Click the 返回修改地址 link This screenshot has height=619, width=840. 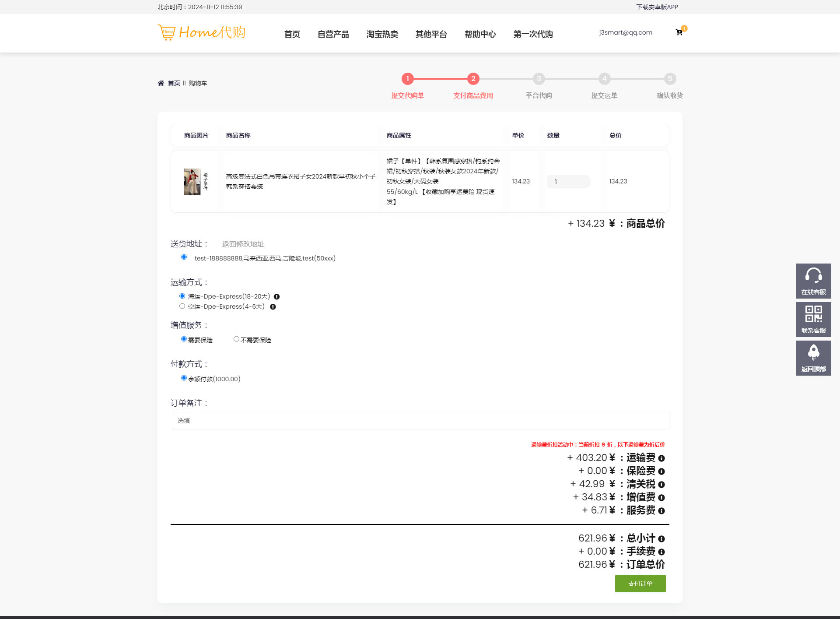click(243, 244)
